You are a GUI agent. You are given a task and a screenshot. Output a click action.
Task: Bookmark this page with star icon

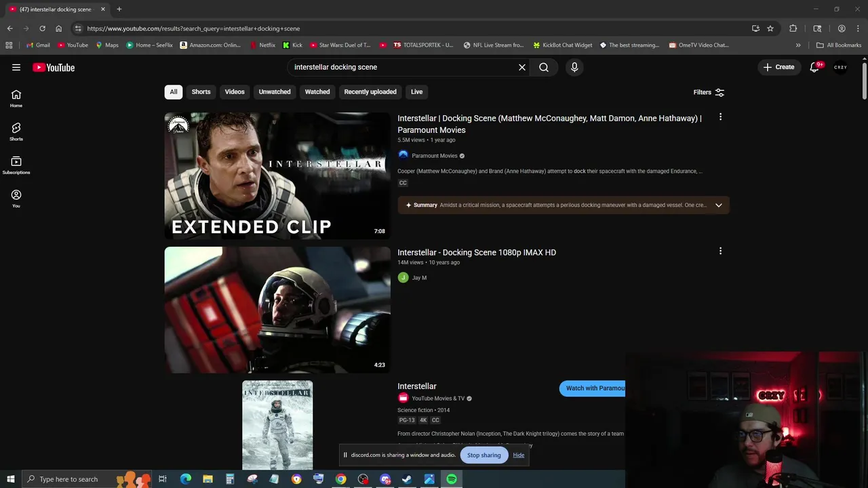point(770,28)
